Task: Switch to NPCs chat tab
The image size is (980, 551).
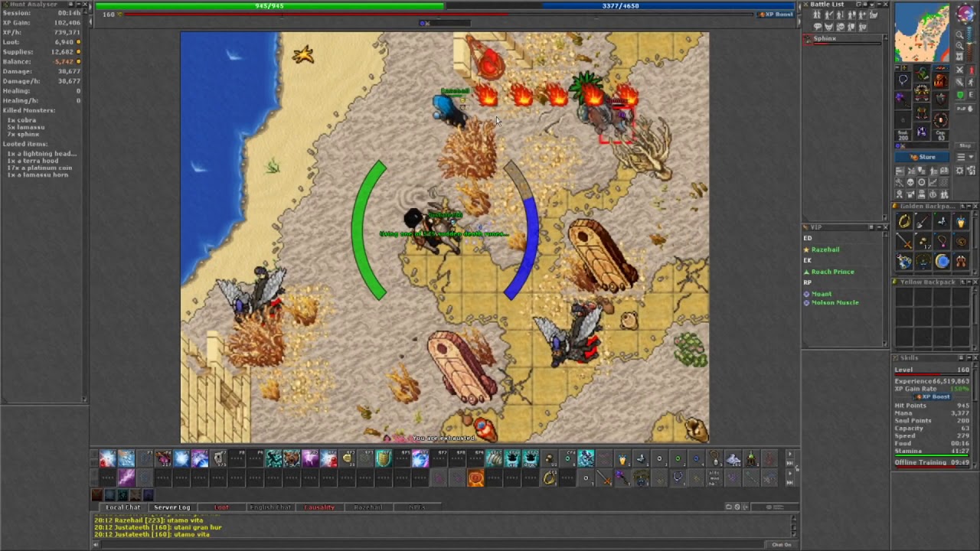Action: click(x=416, y=507)
